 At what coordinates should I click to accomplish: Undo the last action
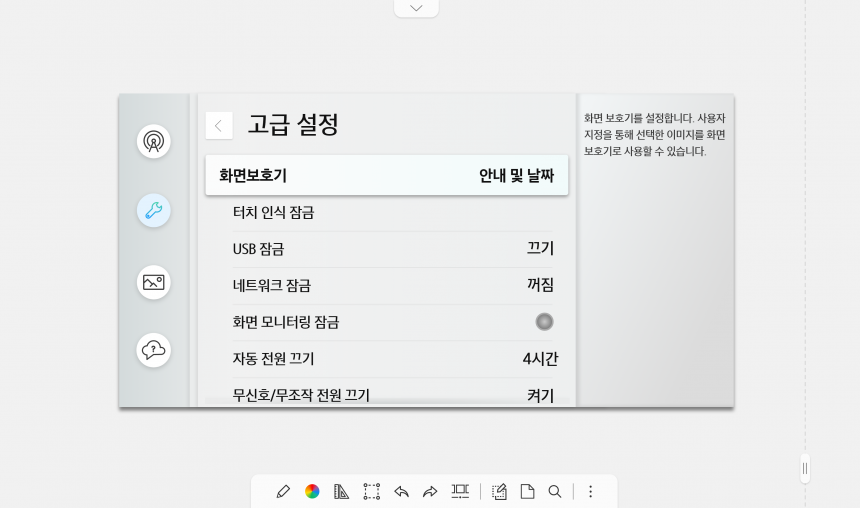[401, 492]
